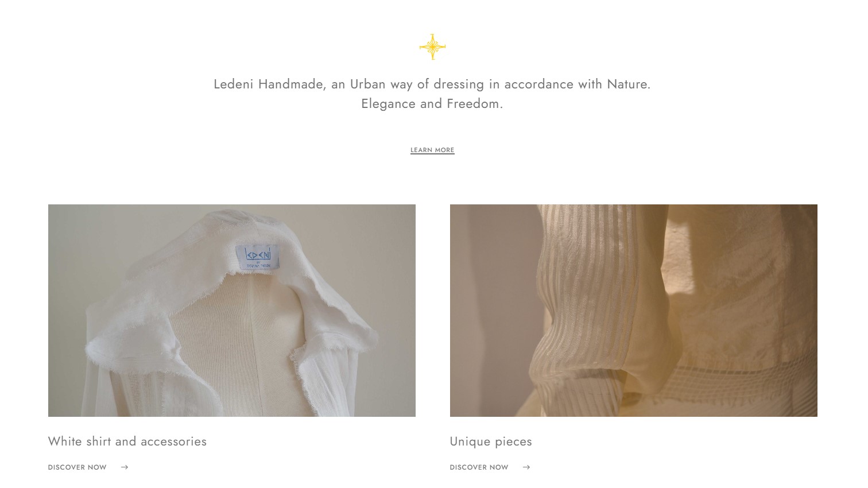Click the arrow beside White shirt Discover Now
This screenshot has width=868, height=488.
coord(125,467)
